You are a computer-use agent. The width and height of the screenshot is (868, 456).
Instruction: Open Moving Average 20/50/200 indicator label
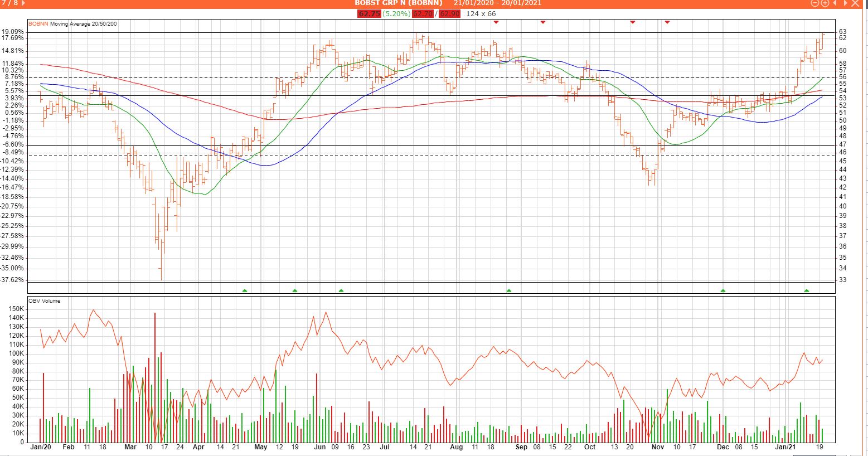pyautogui.click(x=84, y=24)
